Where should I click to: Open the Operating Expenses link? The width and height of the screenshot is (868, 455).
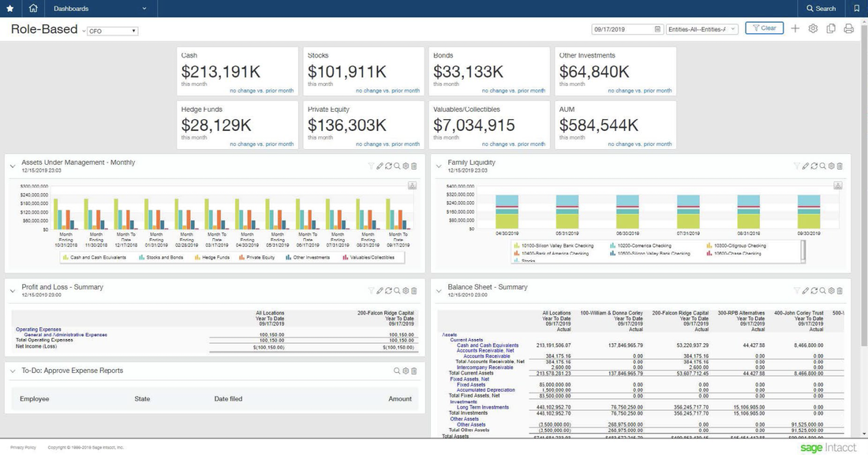pos(38,330)
